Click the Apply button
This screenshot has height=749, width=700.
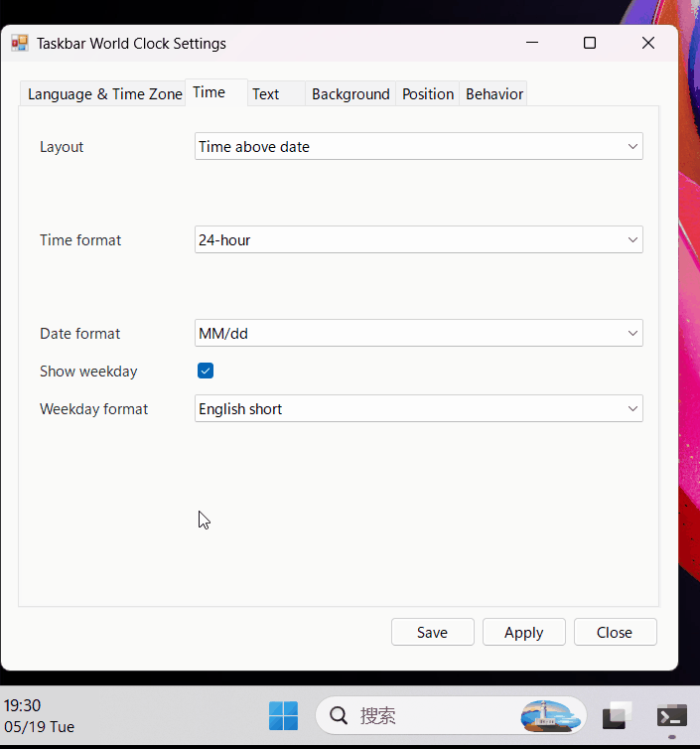point(524,632)
